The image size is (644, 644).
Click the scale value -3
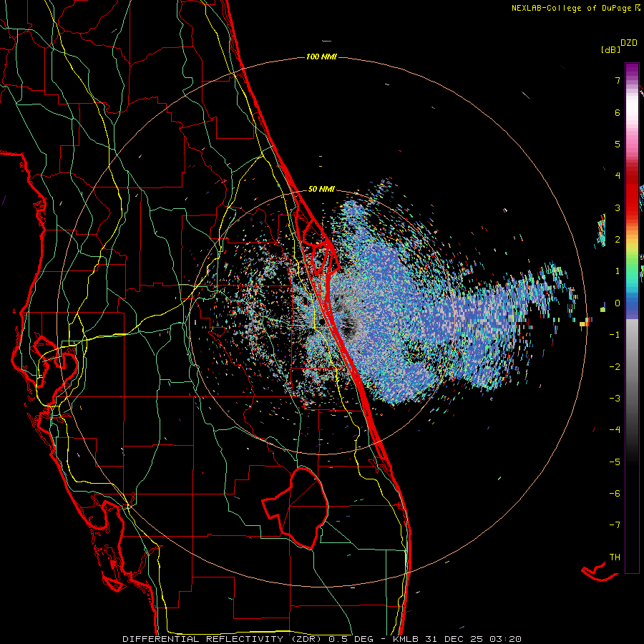pyautogui.click(x=615, y=399)
